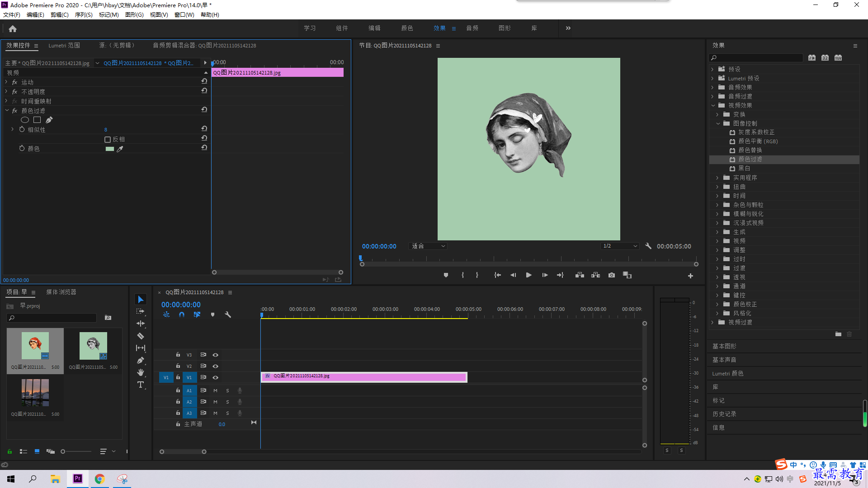Click the Lift button in program monitor
868x488 pixels.
(580, 275)
